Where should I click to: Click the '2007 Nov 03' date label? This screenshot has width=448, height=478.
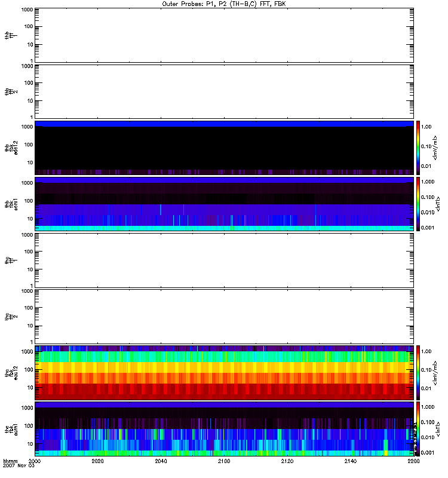pyautogui.click(x=19, y=466)
